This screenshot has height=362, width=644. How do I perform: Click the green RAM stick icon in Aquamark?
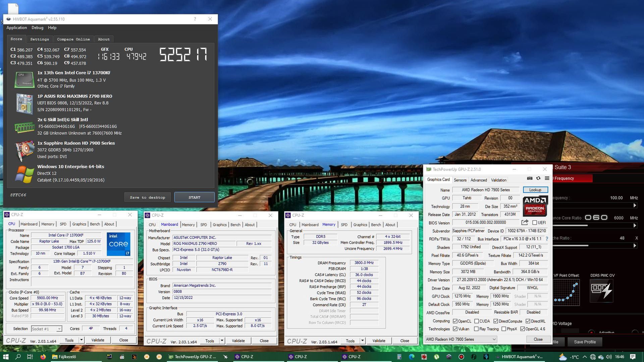[24, 127]
